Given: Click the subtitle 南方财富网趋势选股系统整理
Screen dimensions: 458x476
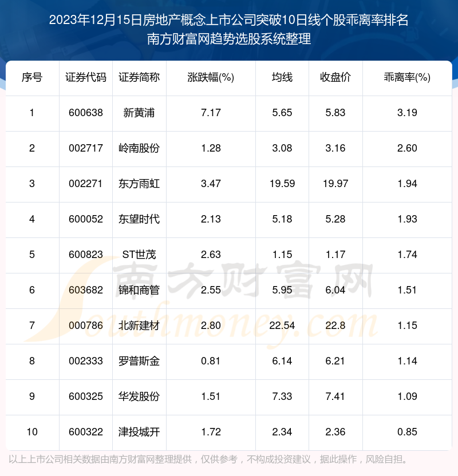Looking at the screenshot, I should [229, 39].
